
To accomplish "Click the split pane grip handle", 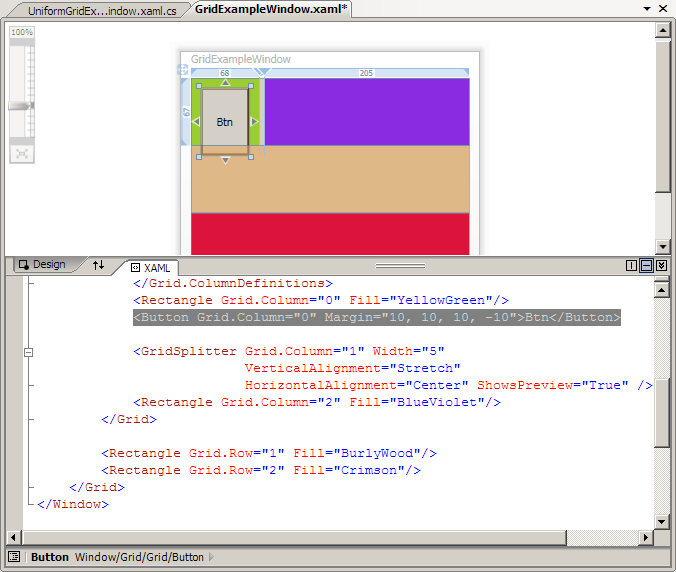I will [x=400, y=266].
